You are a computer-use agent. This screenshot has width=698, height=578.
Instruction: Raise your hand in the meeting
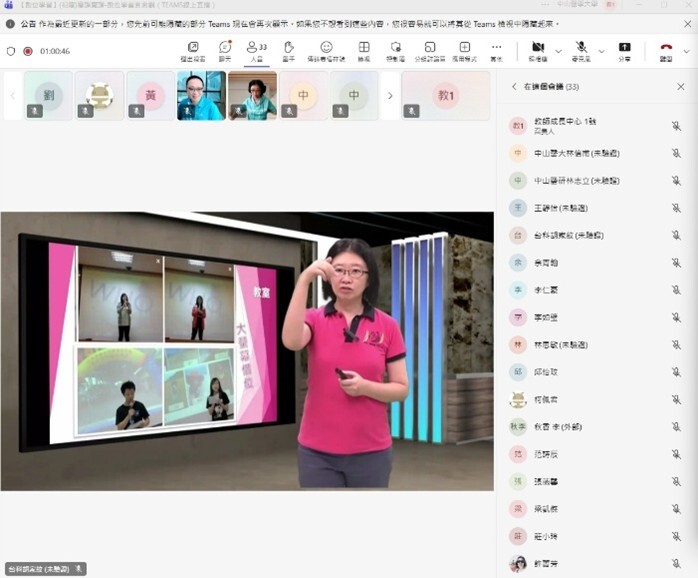tap(289, 49)
